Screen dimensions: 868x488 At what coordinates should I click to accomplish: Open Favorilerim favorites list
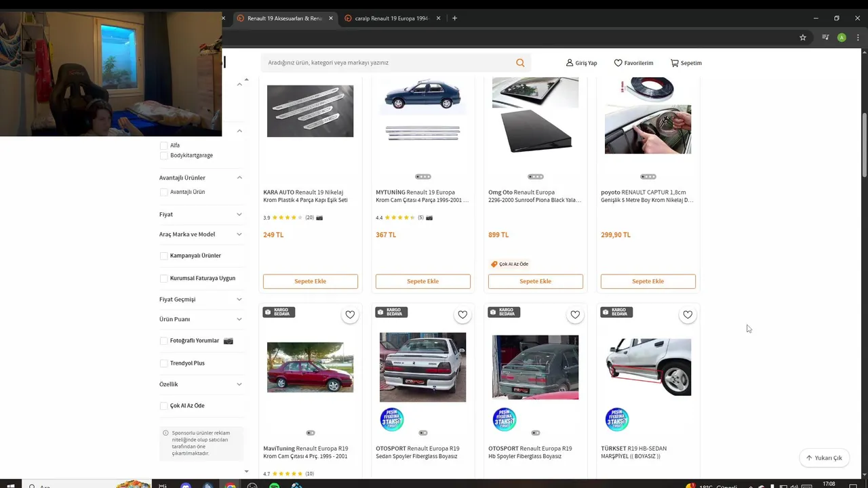(633, 63)
